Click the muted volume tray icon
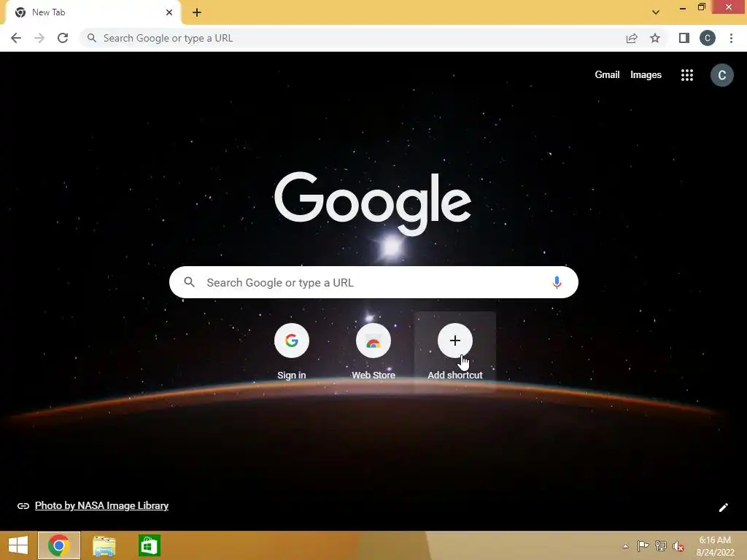This screenshot has width=747, height=560. click(x=678, y=546)
